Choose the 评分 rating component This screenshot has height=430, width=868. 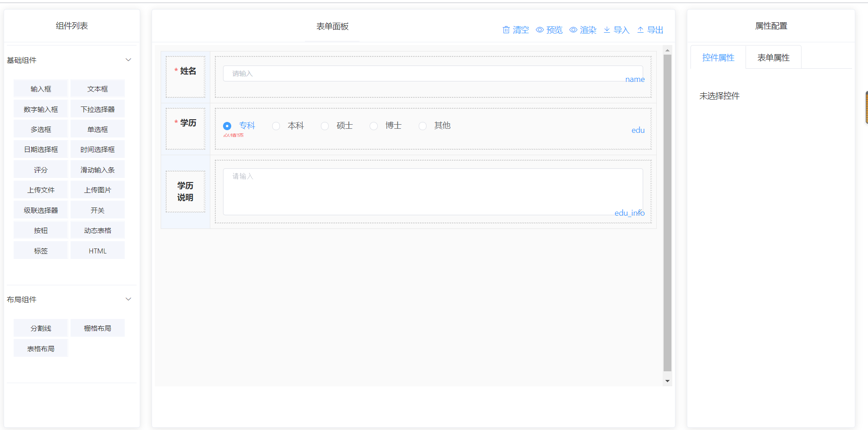point(41,170)
